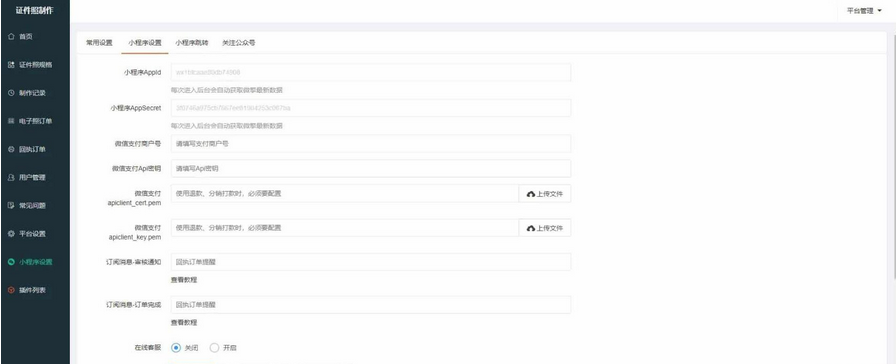The height and width of the screenshot is (364, 896).
Task: Click the 微信支付Api密钥 input field
Action: point(371,169)
